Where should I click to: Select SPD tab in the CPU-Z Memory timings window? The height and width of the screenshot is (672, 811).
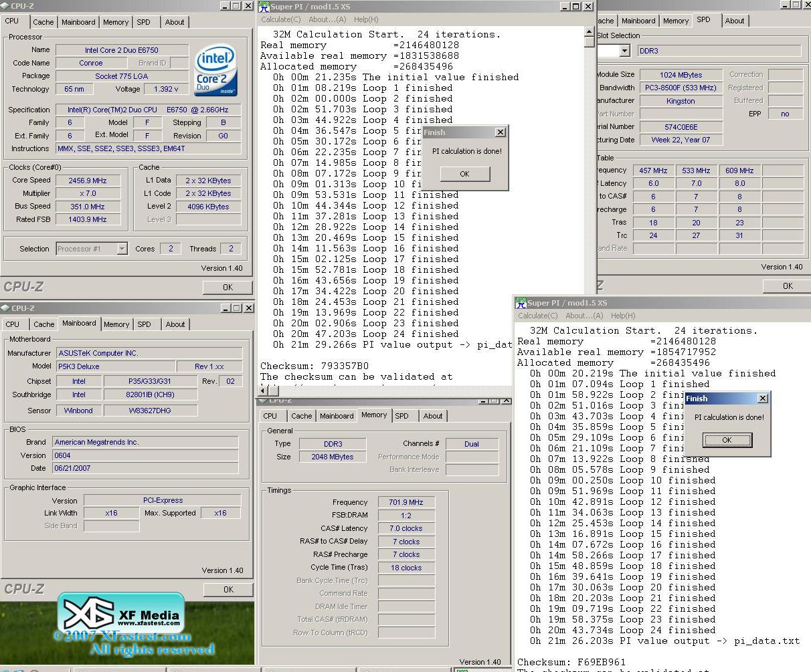click(401, 416)
